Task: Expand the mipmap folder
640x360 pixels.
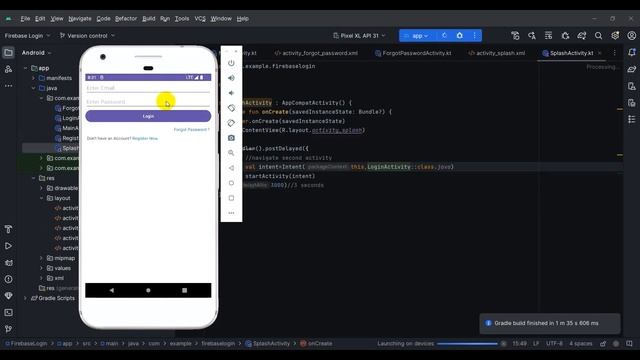Action: (x=41, y=258)
